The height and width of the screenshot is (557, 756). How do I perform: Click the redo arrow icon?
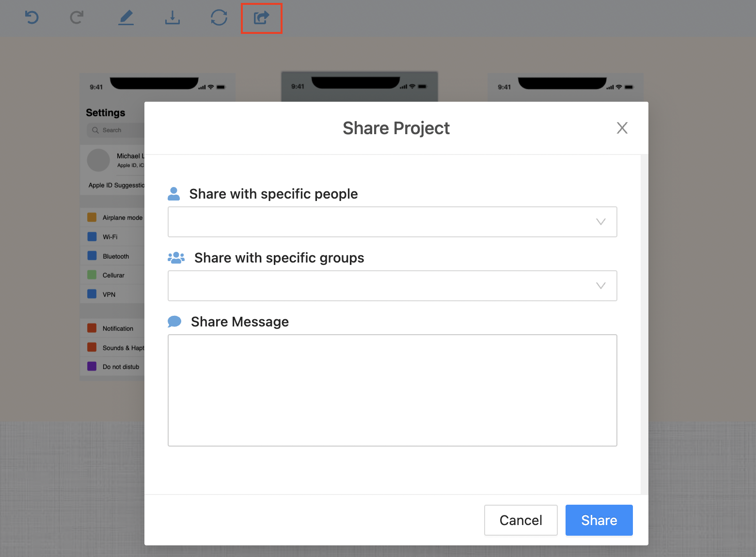[x=77, y=18]
